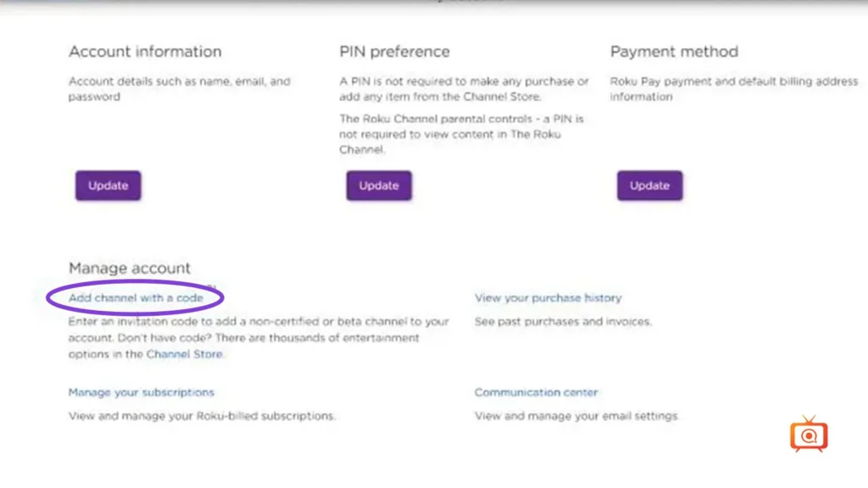Click the Account information heading

(x=145, y=52)
